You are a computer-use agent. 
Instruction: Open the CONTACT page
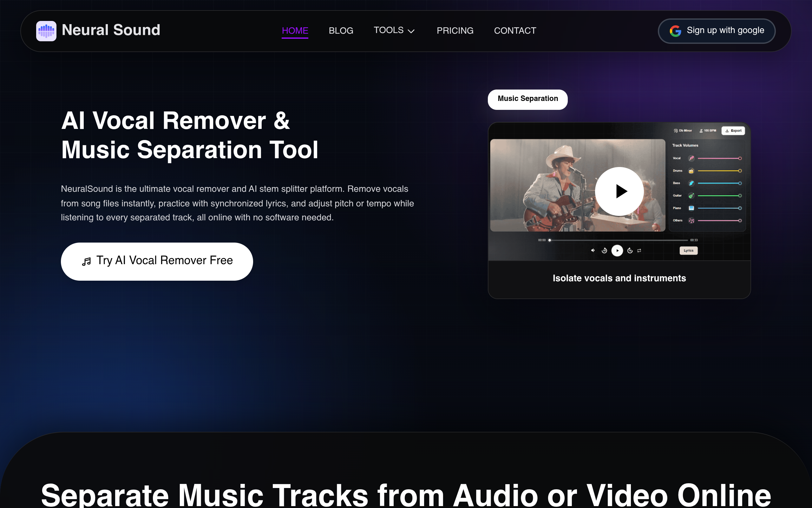(x=515, y=30)
